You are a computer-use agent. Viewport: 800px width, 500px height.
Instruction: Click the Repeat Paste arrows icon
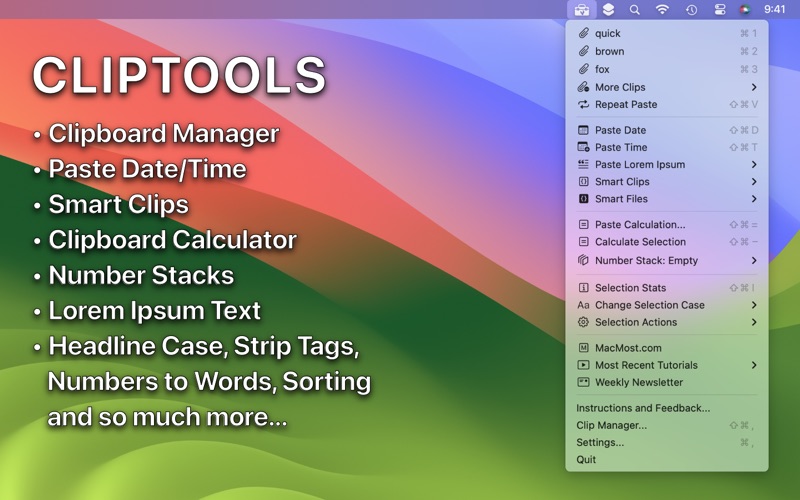(583, 105)
